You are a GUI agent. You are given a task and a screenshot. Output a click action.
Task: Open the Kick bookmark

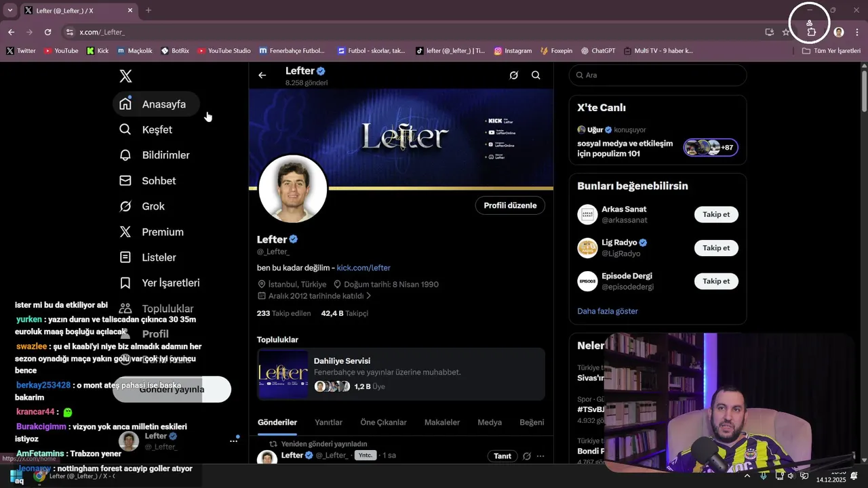pos(98,51)
